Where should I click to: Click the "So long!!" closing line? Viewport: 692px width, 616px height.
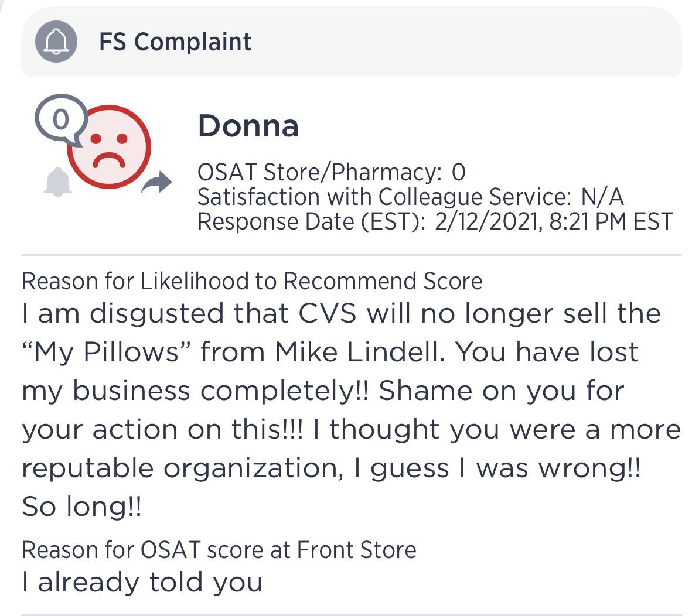coord(81,507)
